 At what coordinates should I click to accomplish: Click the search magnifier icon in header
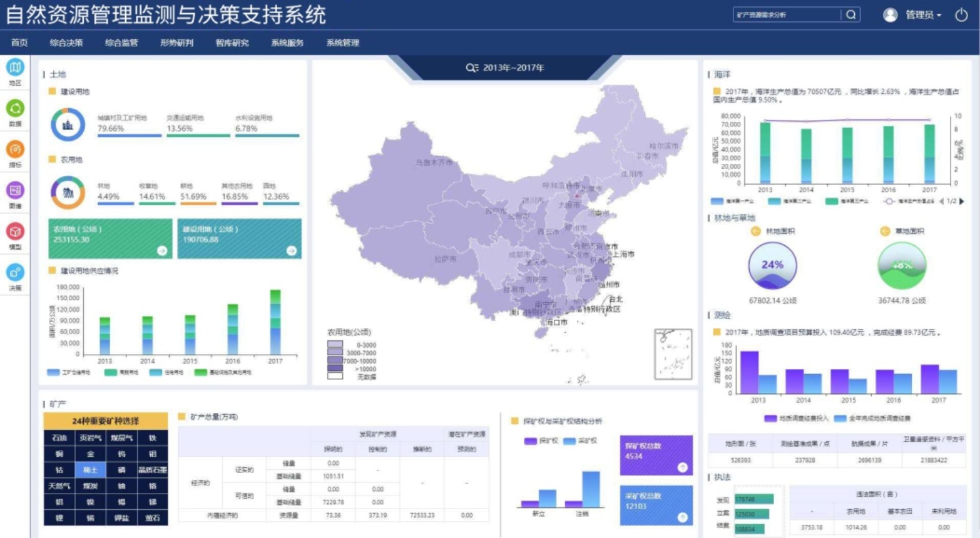coord(850,14)
